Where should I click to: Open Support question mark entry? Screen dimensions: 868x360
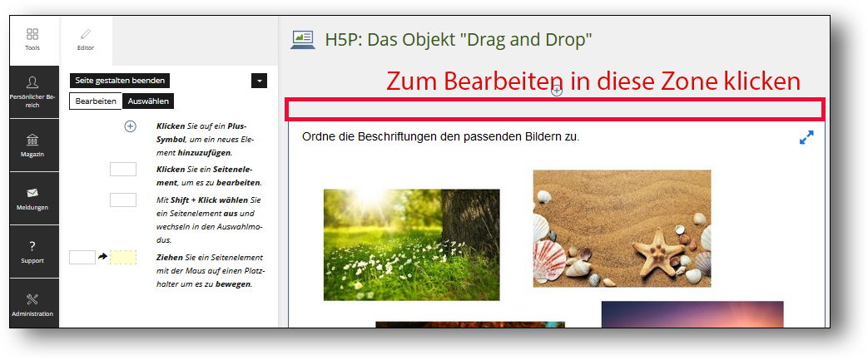coord(32,251)
